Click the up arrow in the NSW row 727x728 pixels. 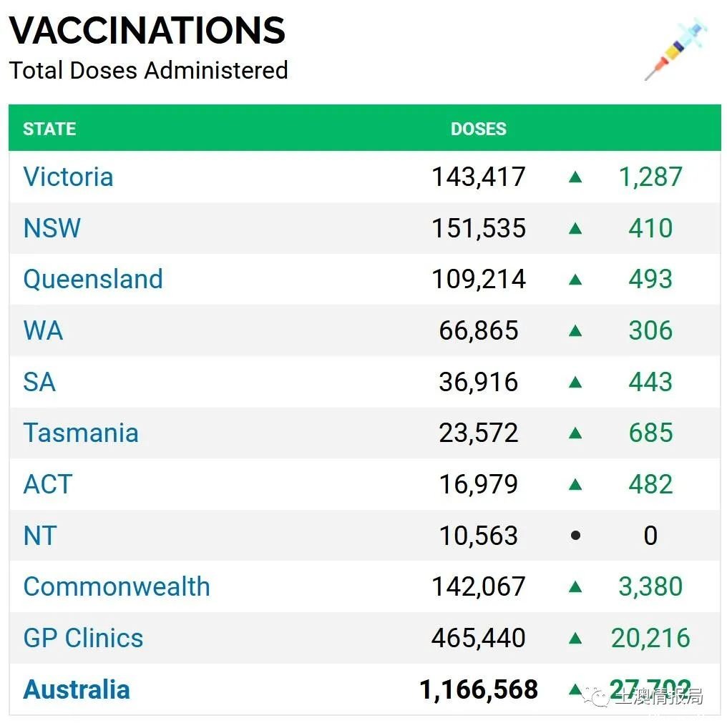(x=575, y=228)
